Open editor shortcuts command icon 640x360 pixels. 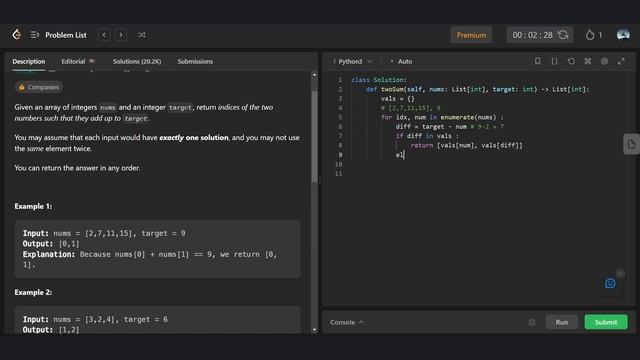coord(588,61)
